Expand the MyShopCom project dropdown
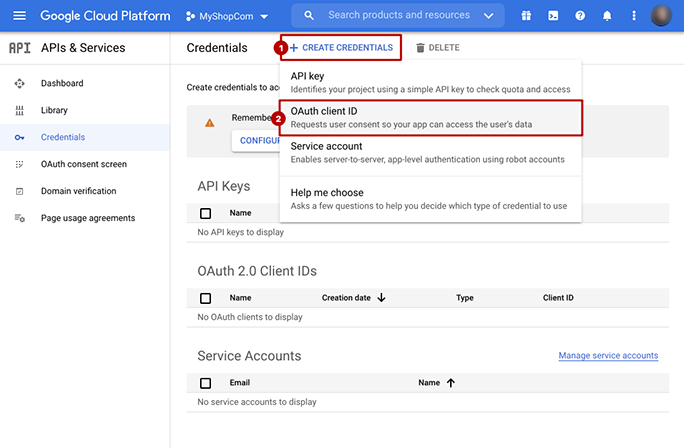Viewport: 684px width, 448px height. pyautogui.click(x=264, y=17)
